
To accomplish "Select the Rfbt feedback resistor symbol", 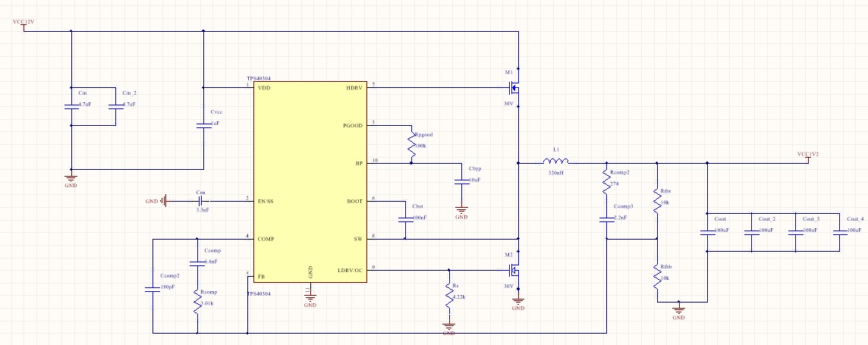I will pos(657,201).
